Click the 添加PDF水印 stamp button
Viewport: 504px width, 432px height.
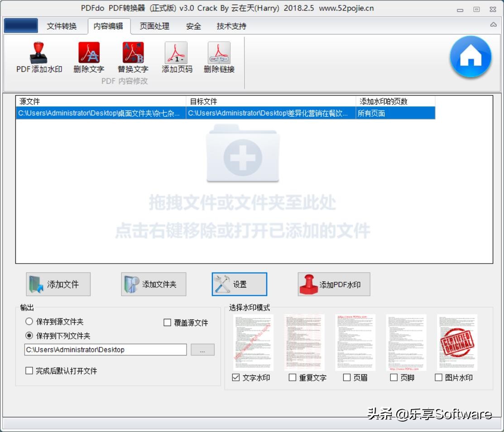click(x=334, y=284)
